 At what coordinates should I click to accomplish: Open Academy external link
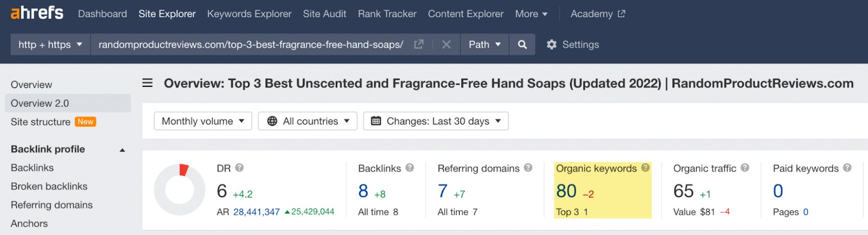598,14
